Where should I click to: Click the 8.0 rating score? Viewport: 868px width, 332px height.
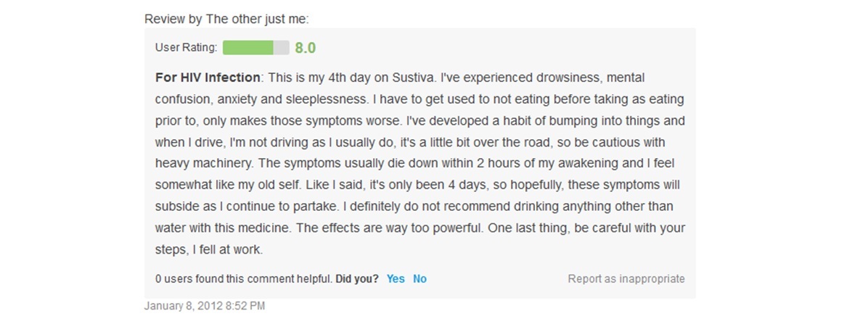click(305, 48)
